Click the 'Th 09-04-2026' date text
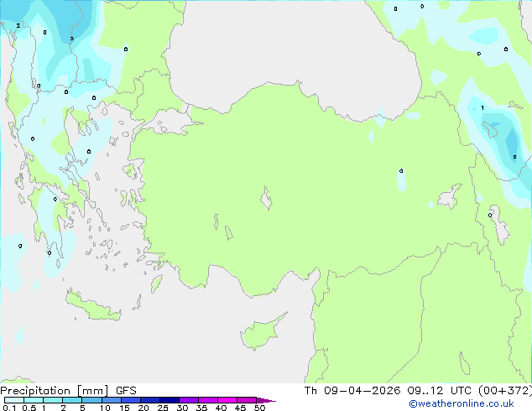 pos(352,391)
